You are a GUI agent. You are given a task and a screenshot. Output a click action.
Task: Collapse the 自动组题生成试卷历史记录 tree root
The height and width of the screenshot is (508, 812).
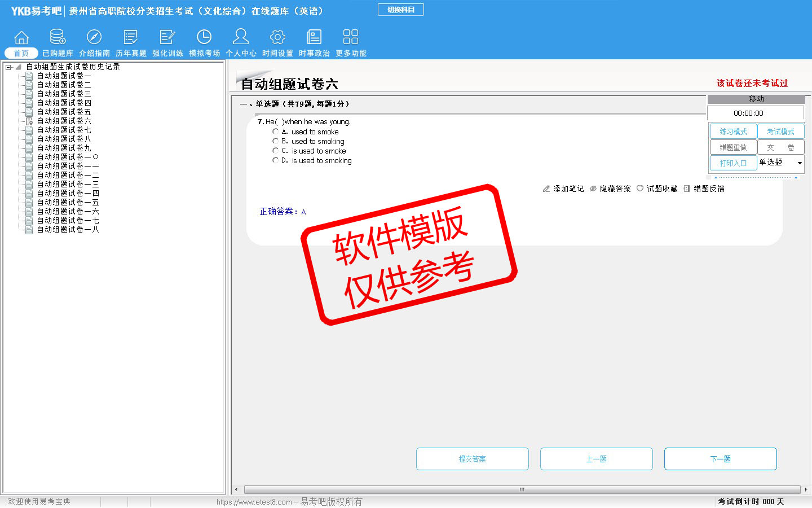point(8,67)
